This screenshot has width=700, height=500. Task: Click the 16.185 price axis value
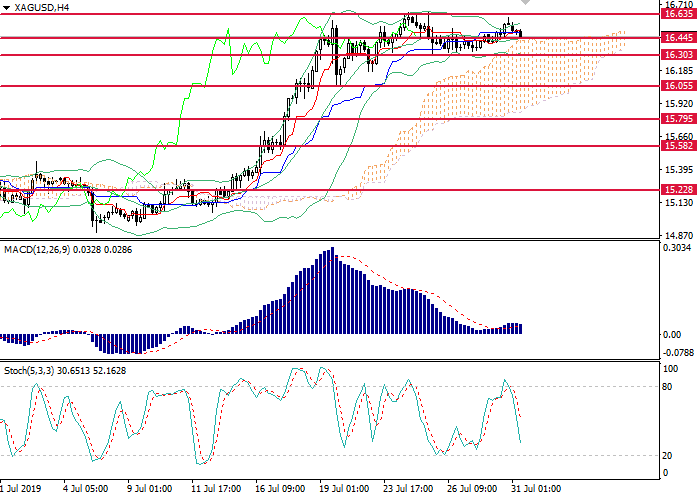click(x=679, y=71)
